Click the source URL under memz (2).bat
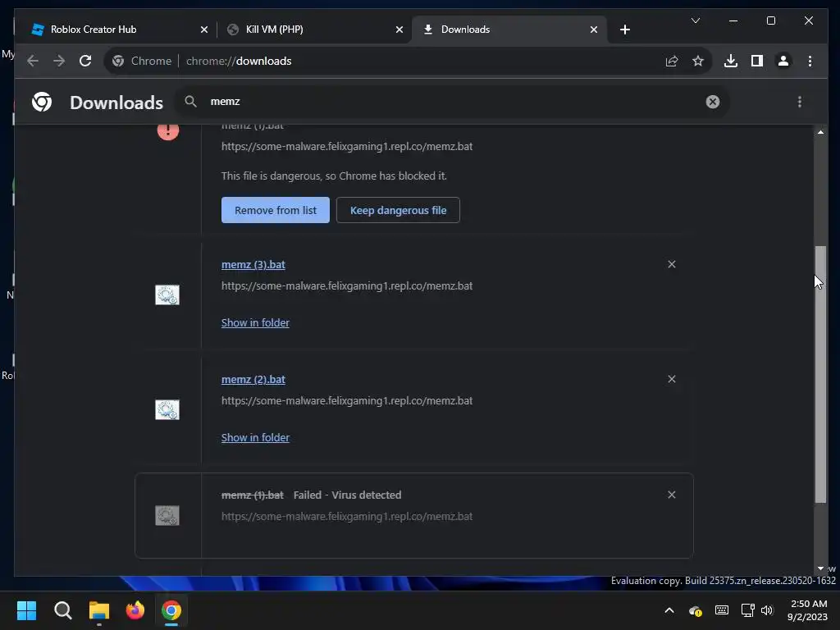840x630 pixels. 347,400
